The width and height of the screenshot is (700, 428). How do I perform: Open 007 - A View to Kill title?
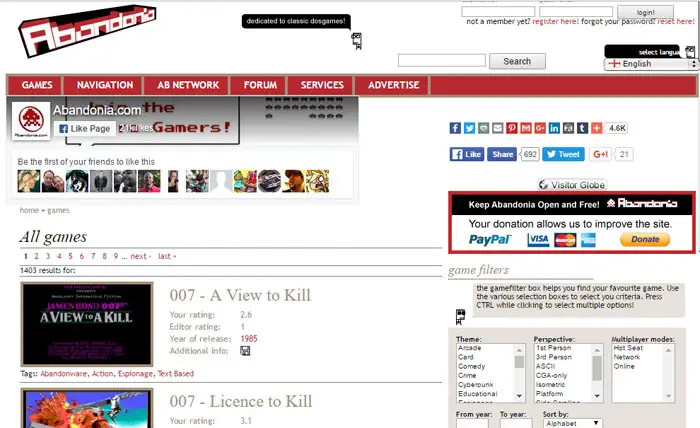click(x=240, y=295)
